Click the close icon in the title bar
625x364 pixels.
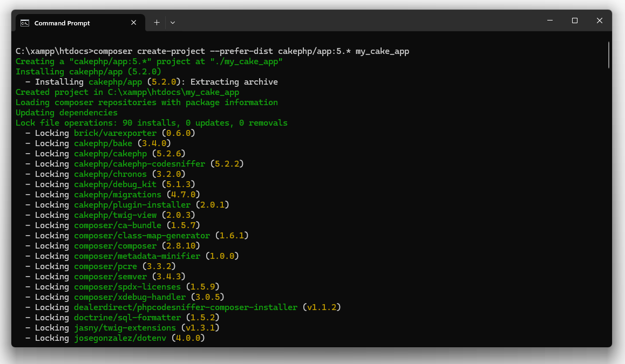tap(599, 20)
